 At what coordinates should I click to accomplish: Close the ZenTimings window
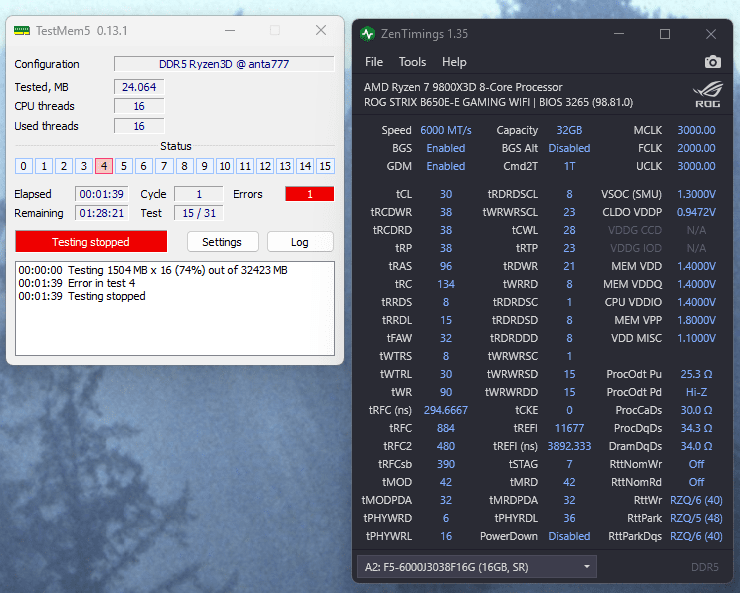[x=711, y=34]
